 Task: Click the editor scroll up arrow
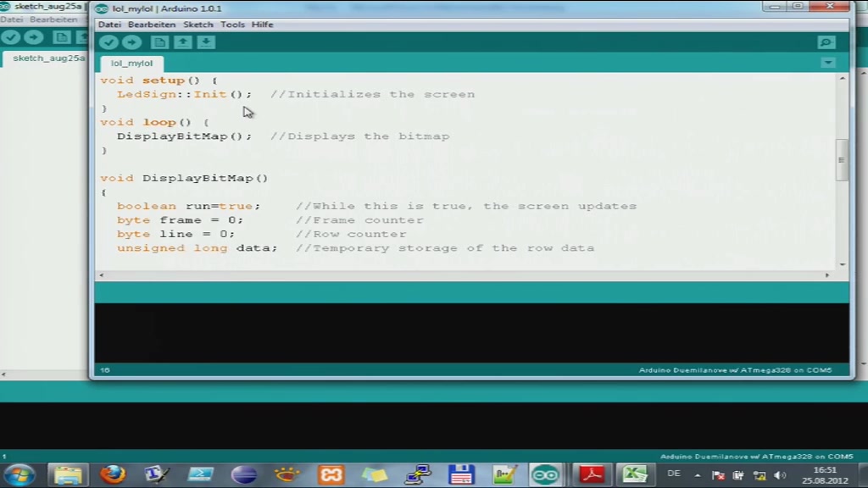click(x=842, y=79)
